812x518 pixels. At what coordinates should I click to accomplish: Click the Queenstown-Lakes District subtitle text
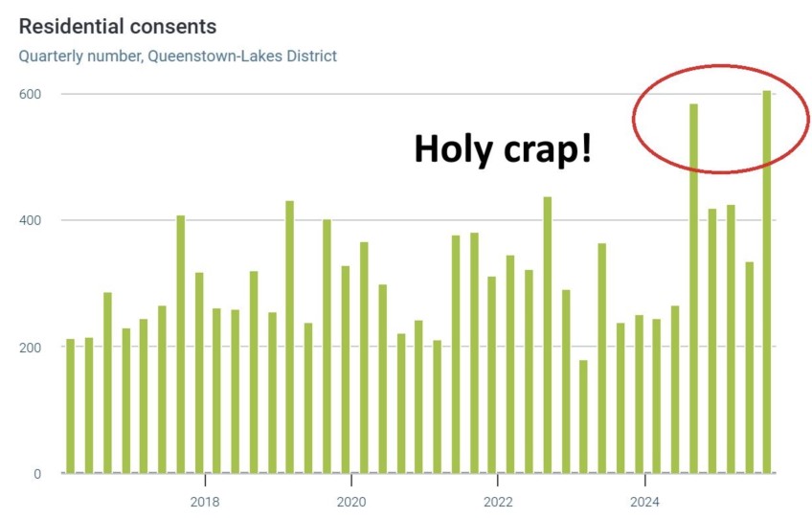[177, 56]
